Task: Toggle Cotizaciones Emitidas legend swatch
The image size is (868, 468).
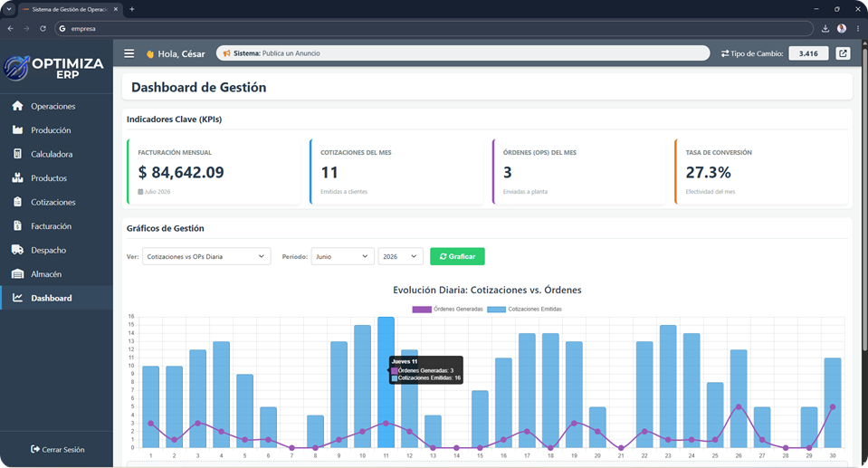Action: 496,309
